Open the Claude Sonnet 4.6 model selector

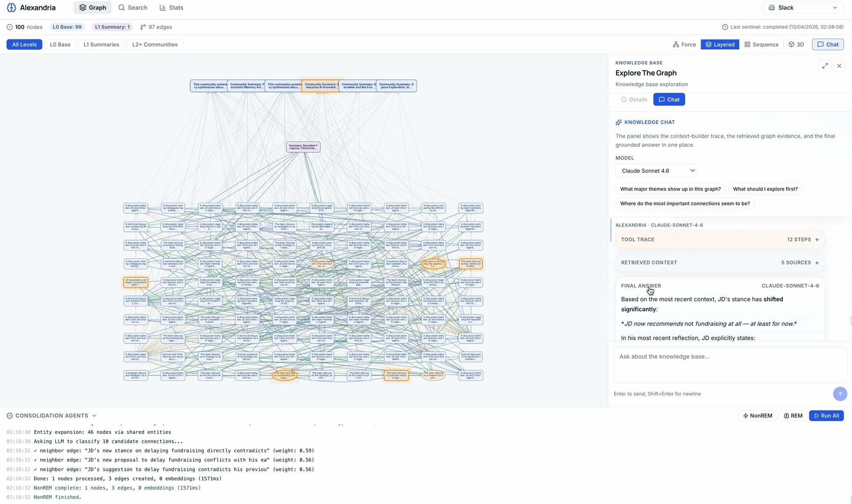[x=656, y=170]
